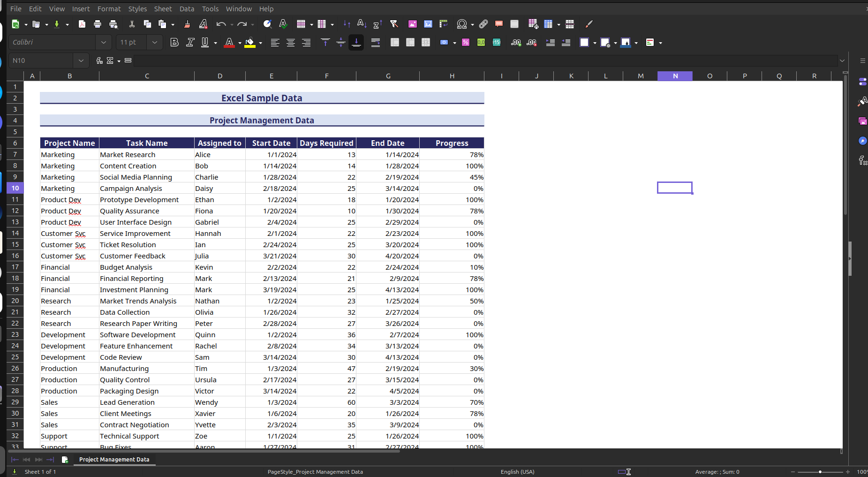868x477 pixels.
Task: Toggle Center Horizontally alignment
Action: click(291, 42)
